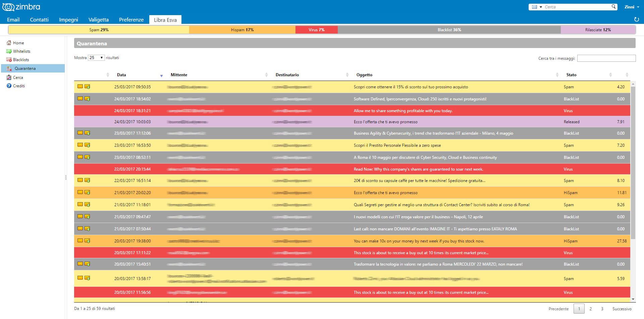
Task: Click the sort arrows of the last score column
Action: point(627,75)
